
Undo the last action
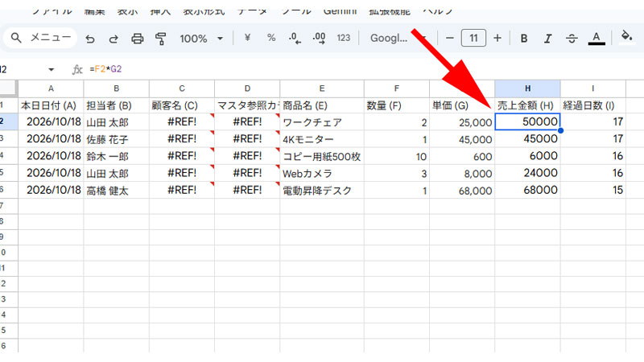90,39
